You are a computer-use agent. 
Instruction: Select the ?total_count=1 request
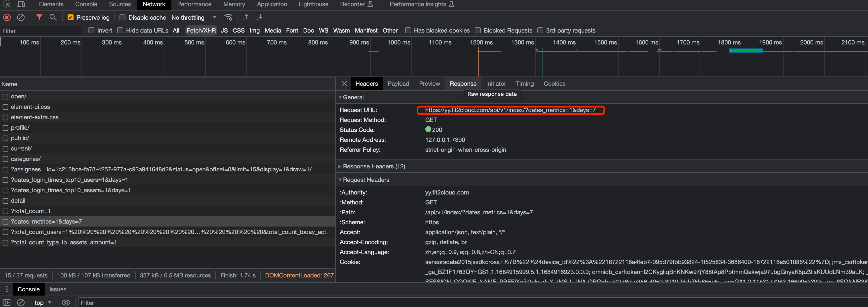tap(31, 211)
